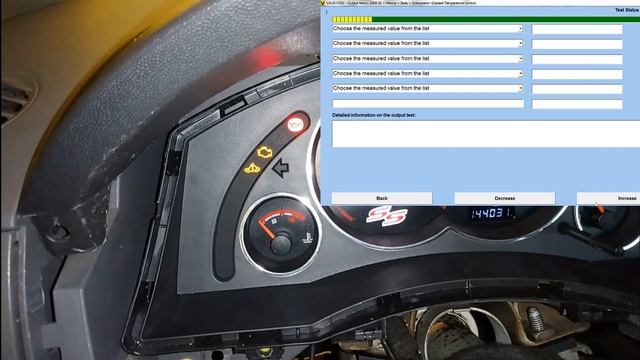Image resolution: width=640 pixels, height=360 pixels.
Task: Click the value field beside first dropdown
Action: pyautogui.click(x=577, y=29)
